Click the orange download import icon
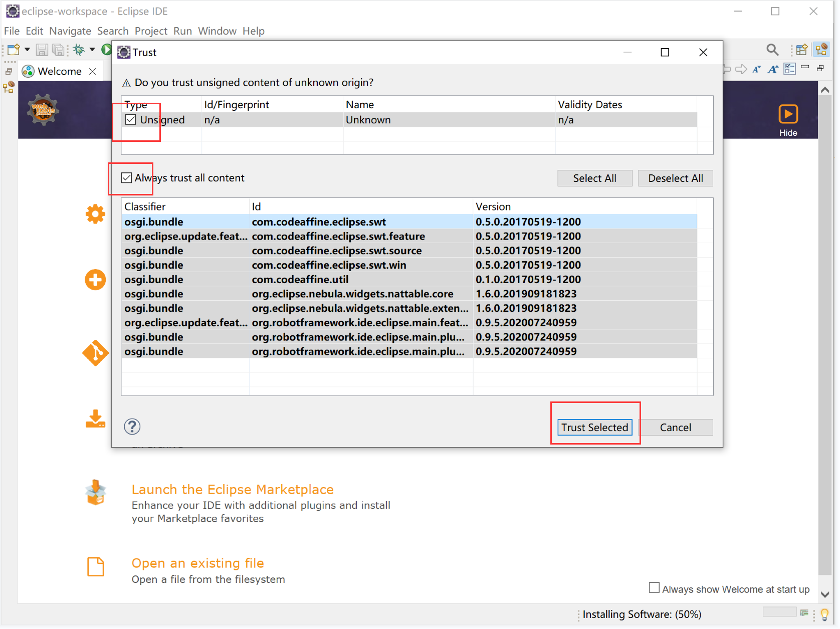The image size is (840, 629). 95,419
